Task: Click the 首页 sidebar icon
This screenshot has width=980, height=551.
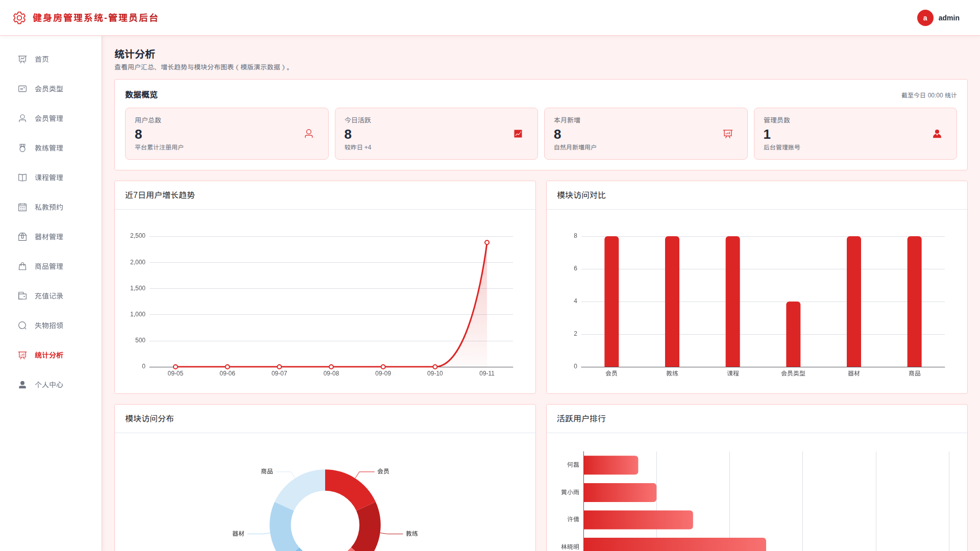Action: pyautogui.click(x=22, y=59)
